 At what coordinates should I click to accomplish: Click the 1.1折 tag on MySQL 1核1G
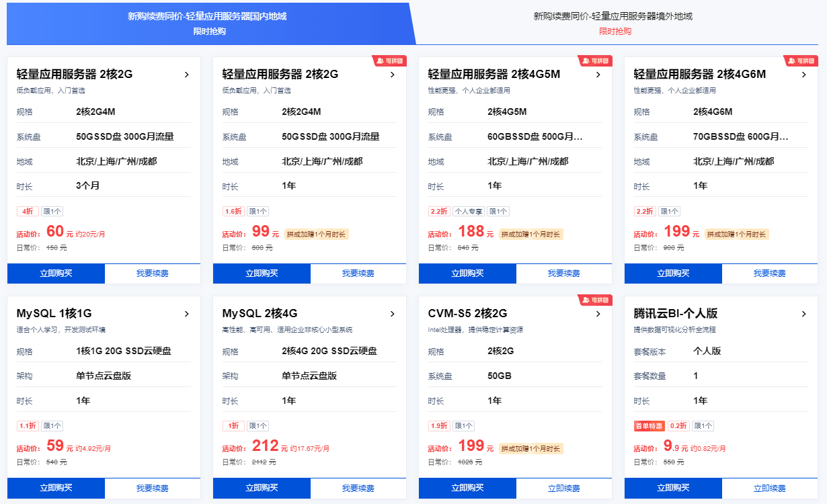[28, 425]
